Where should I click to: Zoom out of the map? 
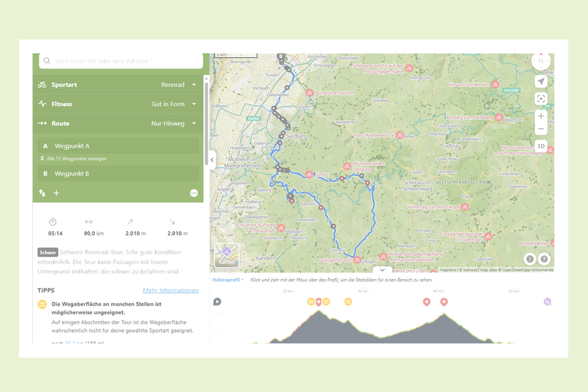click(x=541, y=129)
